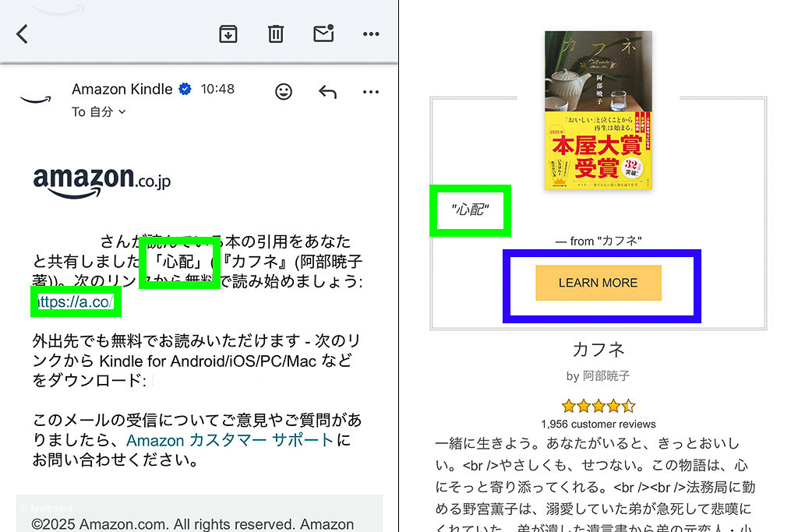Open the Amazon カスタマー サポート link

point(230,441)
